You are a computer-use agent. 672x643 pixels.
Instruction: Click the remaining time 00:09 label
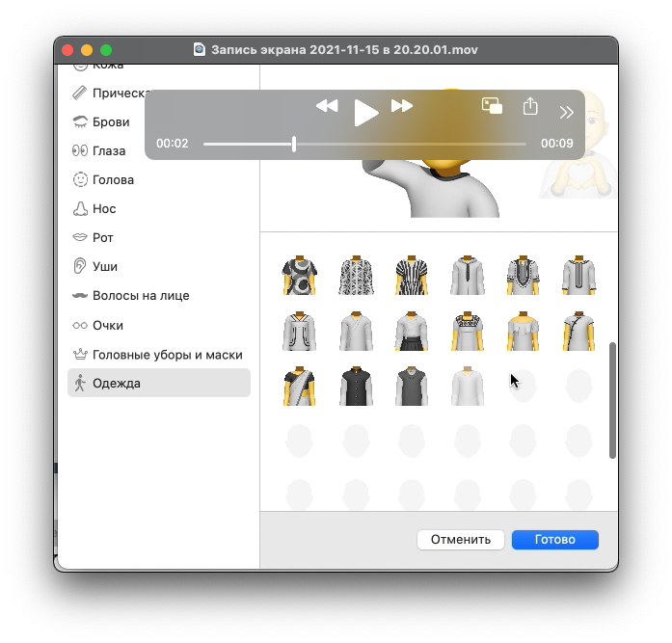coord(556,143)
